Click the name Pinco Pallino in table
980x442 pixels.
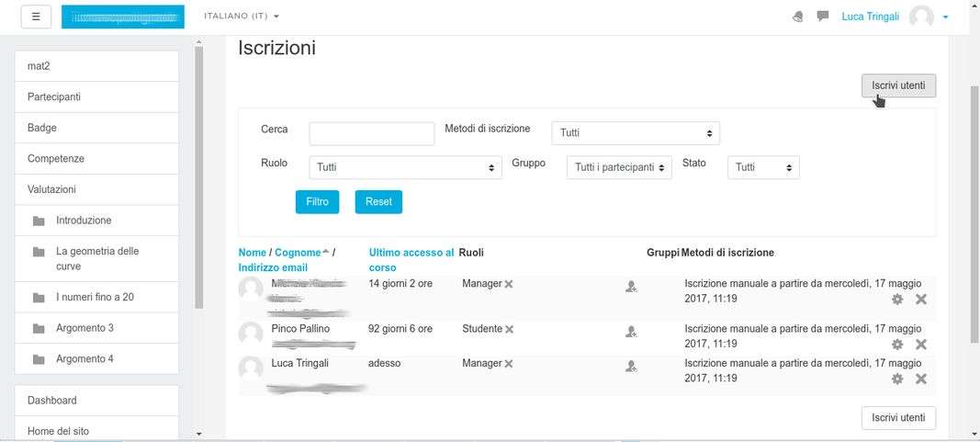pos(300,329)
